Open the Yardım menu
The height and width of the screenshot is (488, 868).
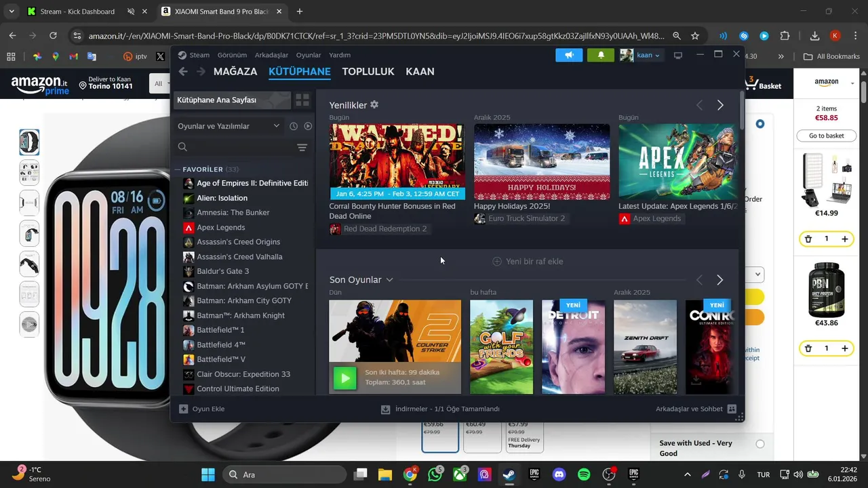(340, 55)
